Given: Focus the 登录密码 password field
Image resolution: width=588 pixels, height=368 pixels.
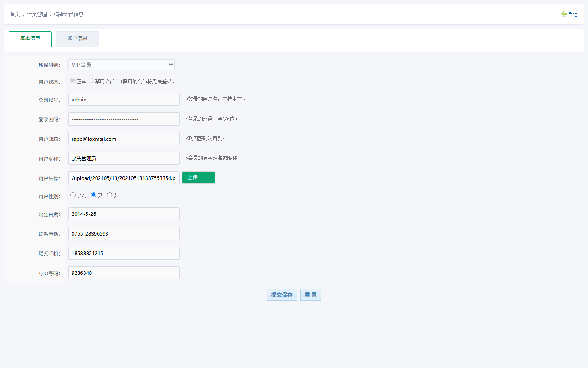Looking at the screenshot, I should click(x=124, y=119).
